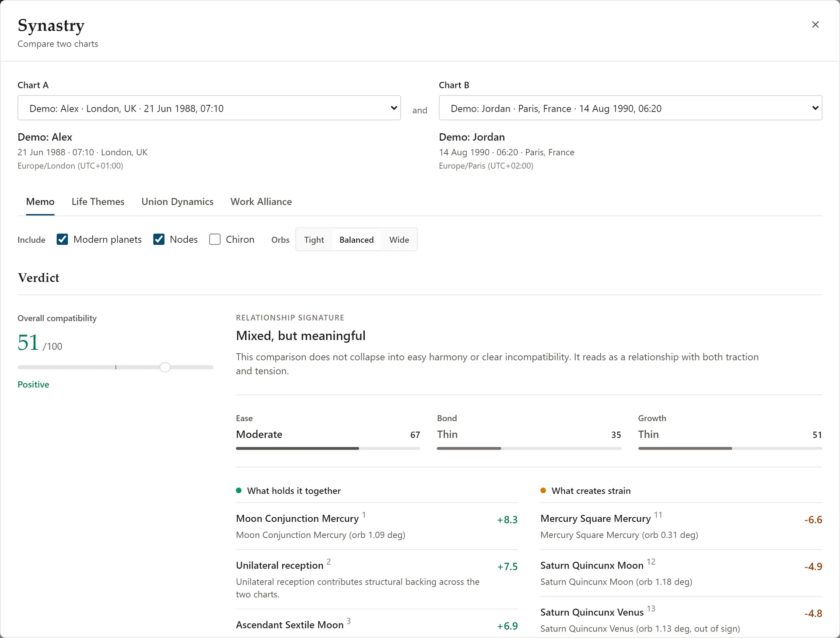Viewport: 840px width, 638px height.
Task: Select Balanced orbs
Action: coord(357,240)
